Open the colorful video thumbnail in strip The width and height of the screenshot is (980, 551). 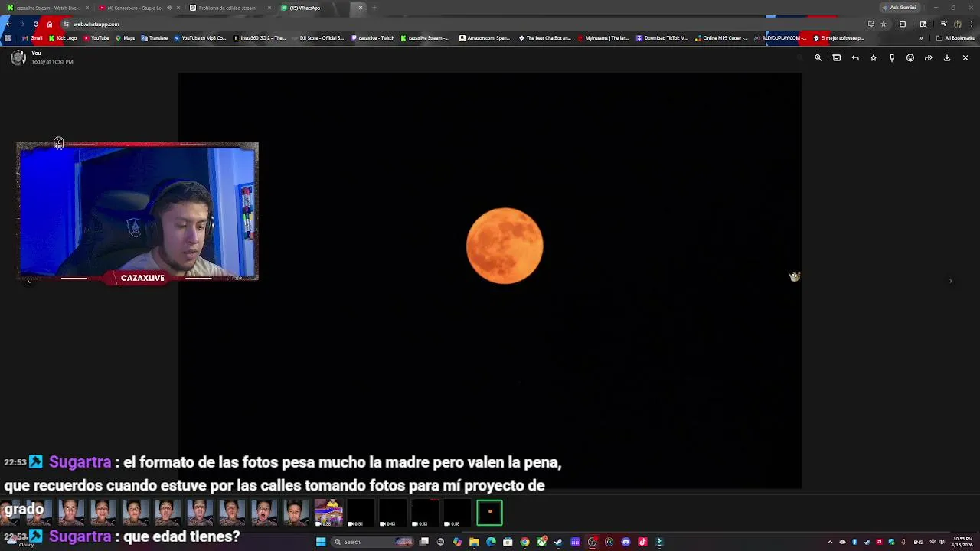328,513
